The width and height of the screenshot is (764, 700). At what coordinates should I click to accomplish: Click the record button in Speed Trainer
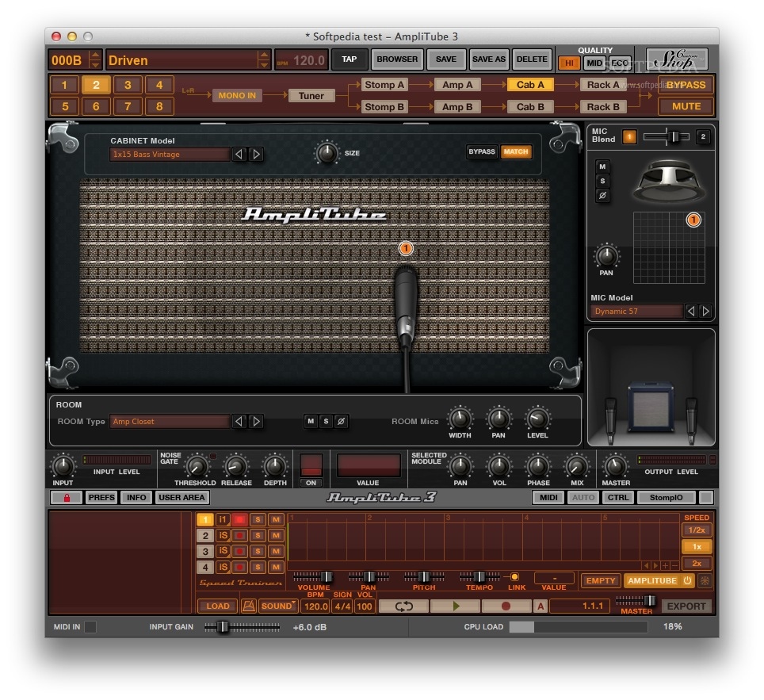(506, 606)
